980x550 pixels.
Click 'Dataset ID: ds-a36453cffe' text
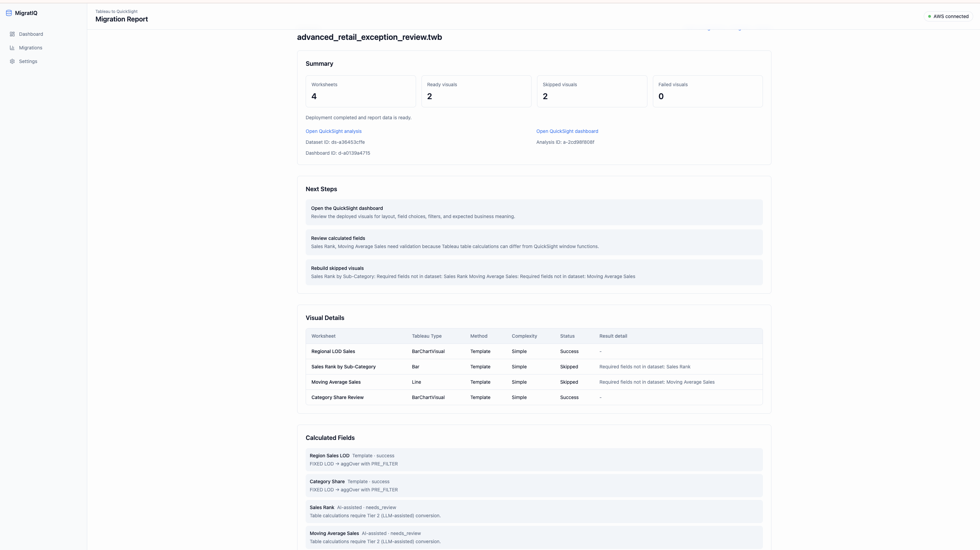pos(335,142)
